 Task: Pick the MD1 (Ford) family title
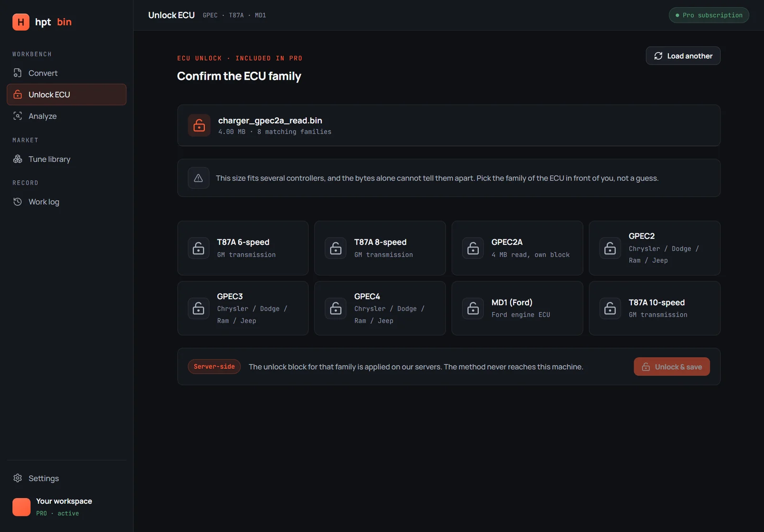511,302
